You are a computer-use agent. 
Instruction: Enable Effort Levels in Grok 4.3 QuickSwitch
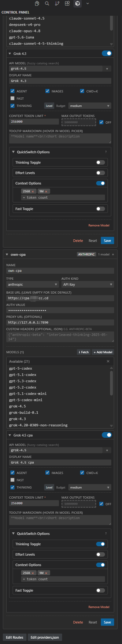point(101,173)
